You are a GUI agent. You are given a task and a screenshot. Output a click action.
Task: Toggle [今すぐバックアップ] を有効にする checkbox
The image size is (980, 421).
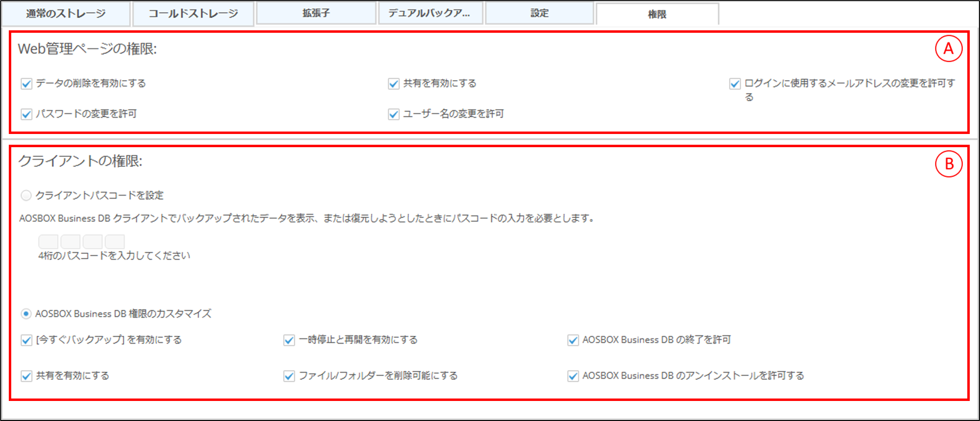pos(26,340)
